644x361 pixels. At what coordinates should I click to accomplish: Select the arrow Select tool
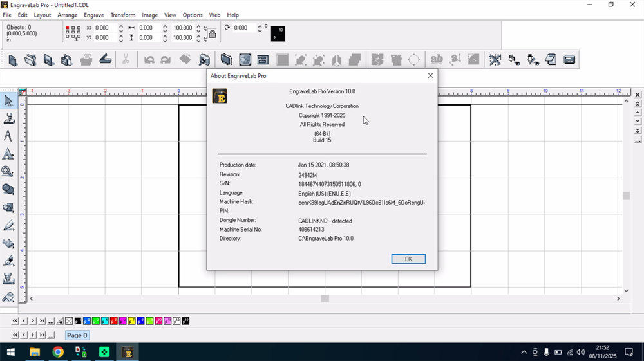click(x=8, y=101)
